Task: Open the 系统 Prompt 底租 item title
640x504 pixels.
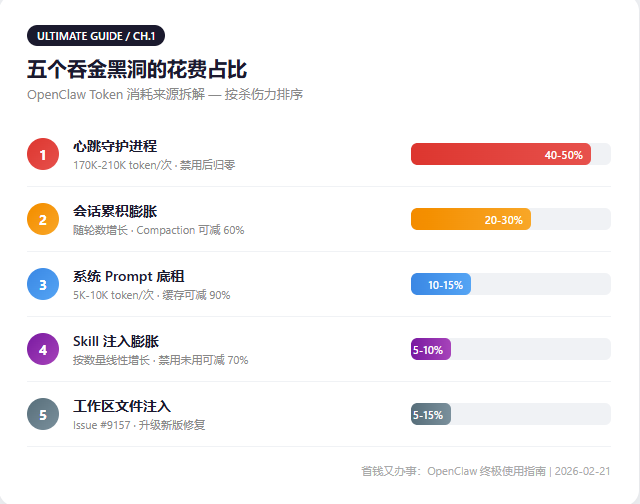Action: coord(128,276)
